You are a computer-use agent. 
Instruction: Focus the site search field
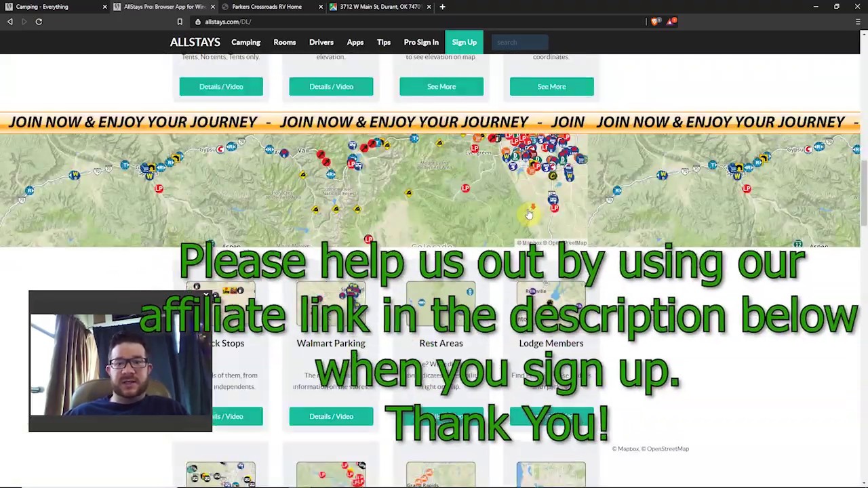pyautogui.click(x=519, y=42)
